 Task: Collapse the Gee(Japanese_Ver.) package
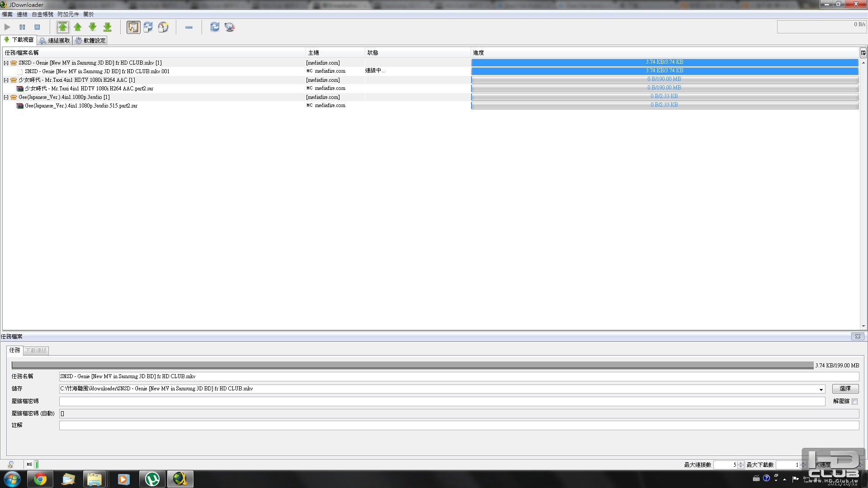click(6, 97)
